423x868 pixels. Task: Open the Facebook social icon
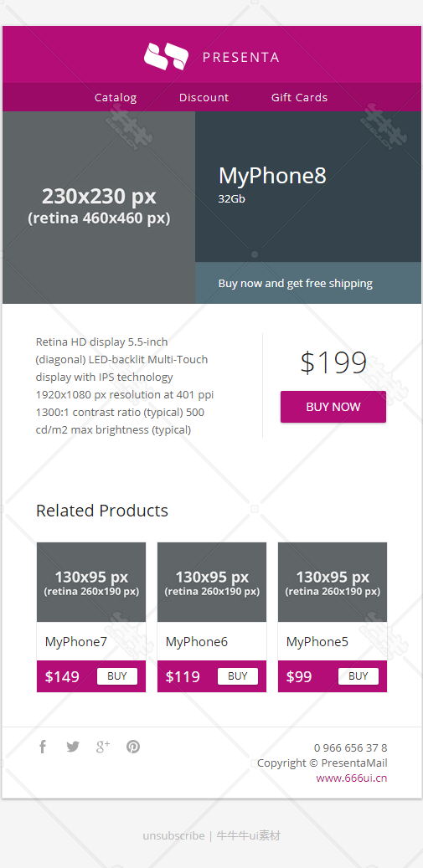tap(43, 747)
